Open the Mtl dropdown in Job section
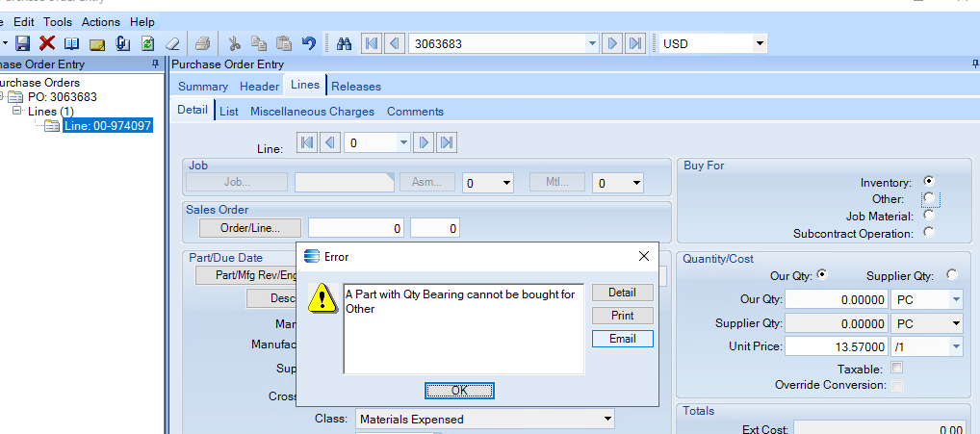 [636, 184]
